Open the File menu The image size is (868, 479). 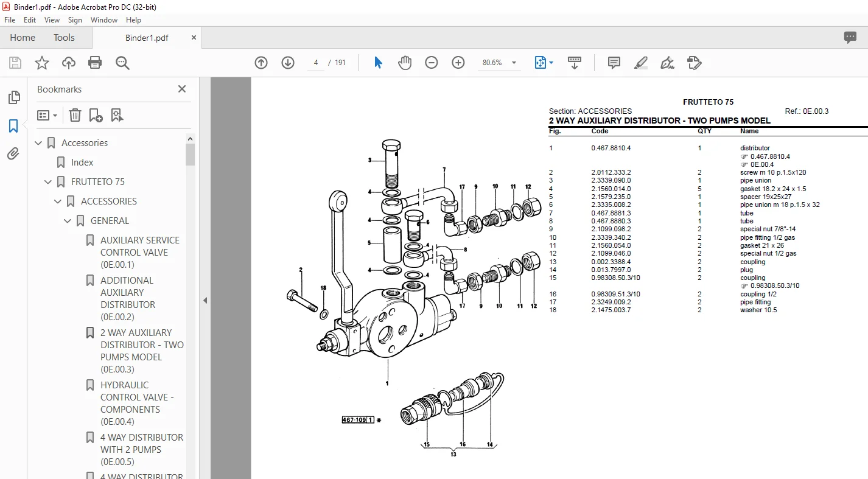tap(10, 20)
